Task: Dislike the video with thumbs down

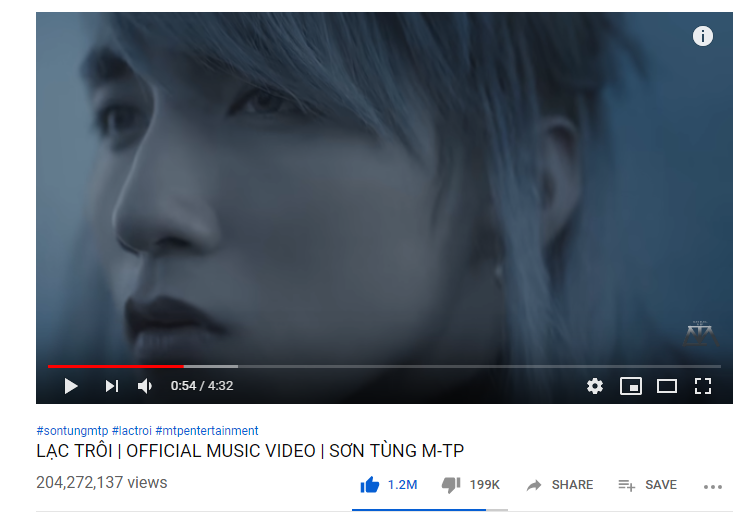Action: 451,485
